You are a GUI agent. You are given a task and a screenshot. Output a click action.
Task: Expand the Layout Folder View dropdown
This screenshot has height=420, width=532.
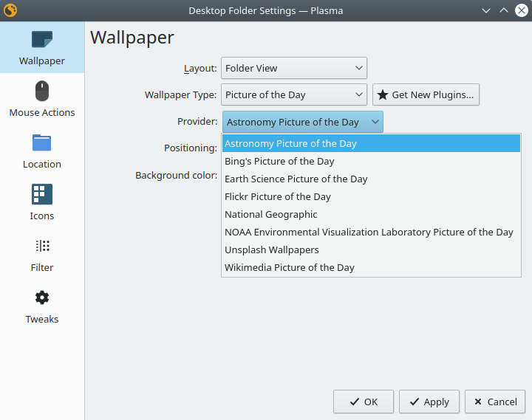(x=294, y=68)
